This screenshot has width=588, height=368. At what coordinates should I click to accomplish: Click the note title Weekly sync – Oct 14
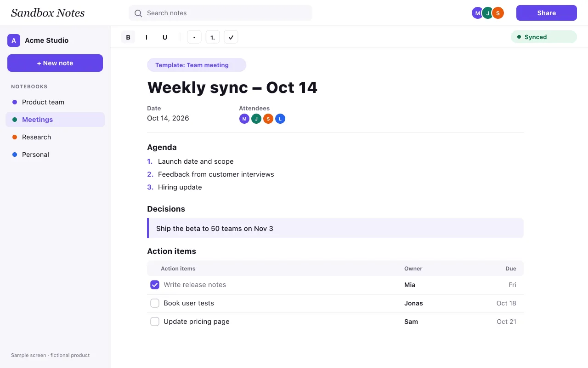232,87
